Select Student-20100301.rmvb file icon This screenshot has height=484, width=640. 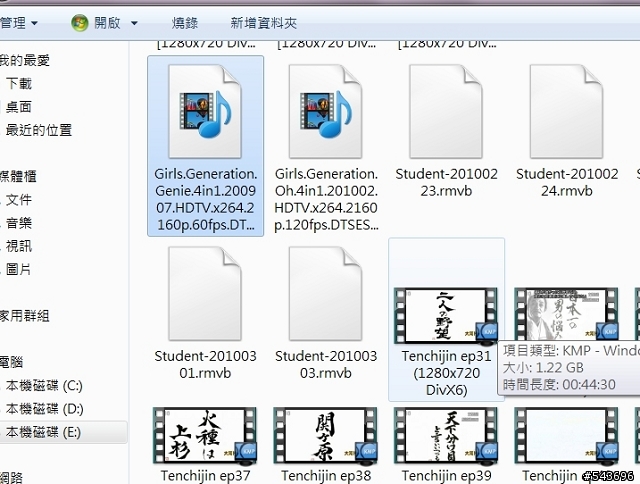(x=205, y=293)
